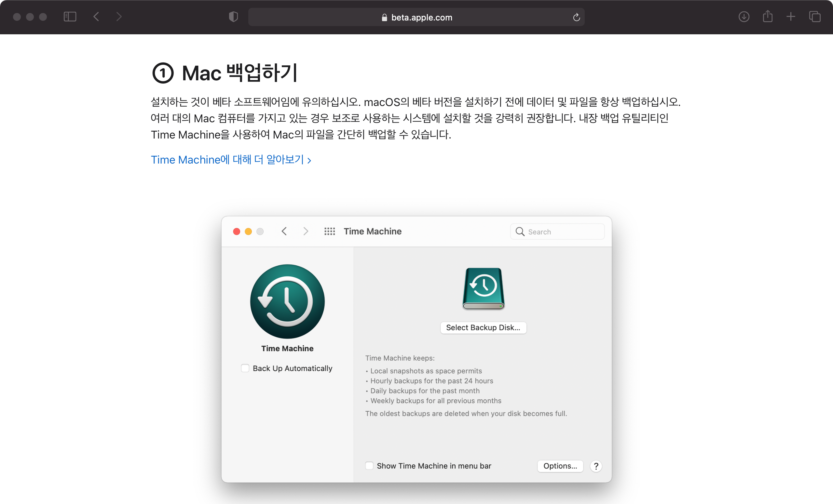
Task: Open a new tab with plus icon
Action: pyautogui.click(x=791, y=17)
